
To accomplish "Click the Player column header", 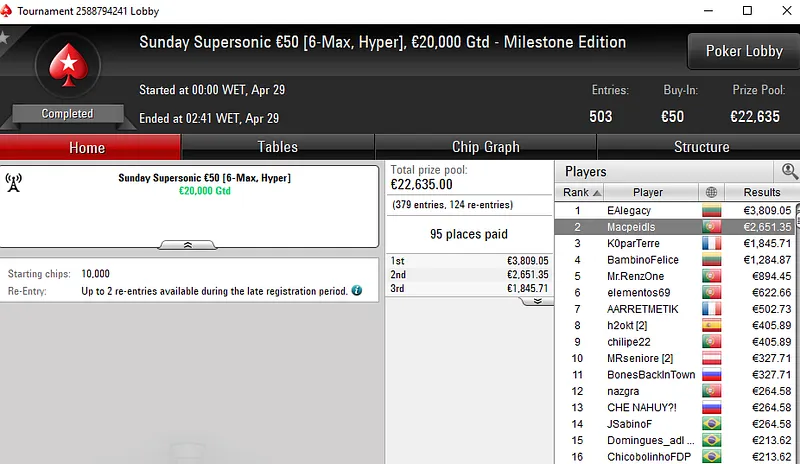I will click(647, 192).
